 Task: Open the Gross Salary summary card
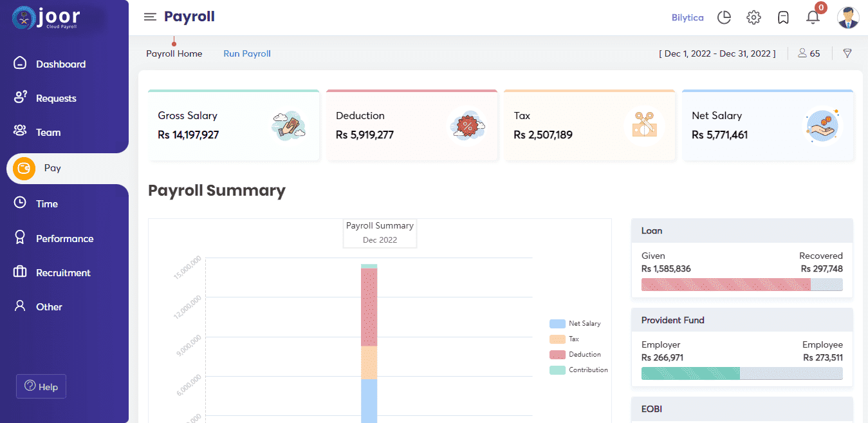tap(234, 125)
